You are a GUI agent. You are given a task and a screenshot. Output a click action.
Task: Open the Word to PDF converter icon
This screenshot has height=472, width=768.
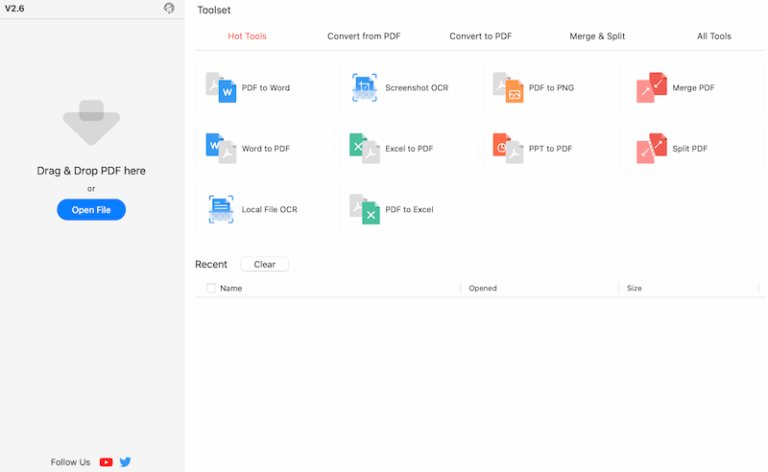(x=221, y=148)
